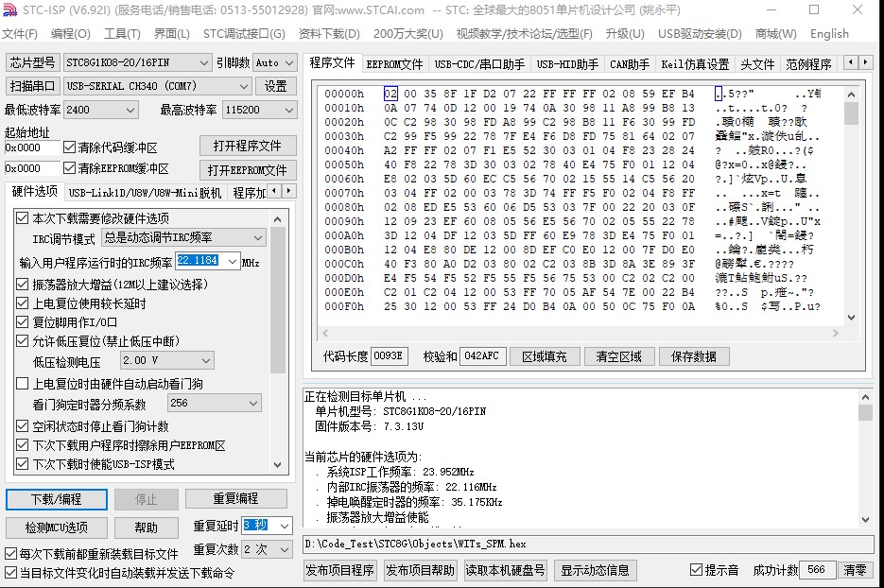Image resolution: width=884 pixels, height=588 pixels.
Task: Uncheck 本次下载需要修改硬件选项
Action: tap(23, 218)
